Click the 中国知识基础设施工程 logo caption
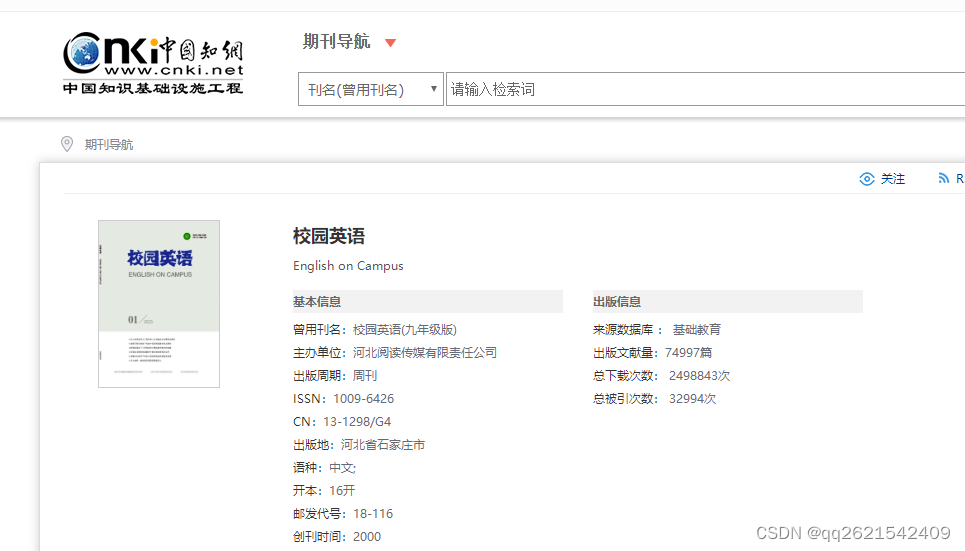This screenshot has height=551, width=965. 153,88
